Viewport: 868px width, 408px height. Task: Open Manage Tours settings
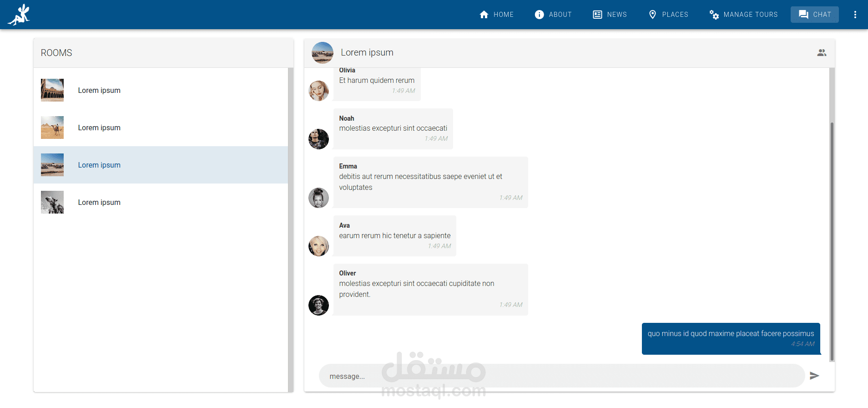point(743,15)
